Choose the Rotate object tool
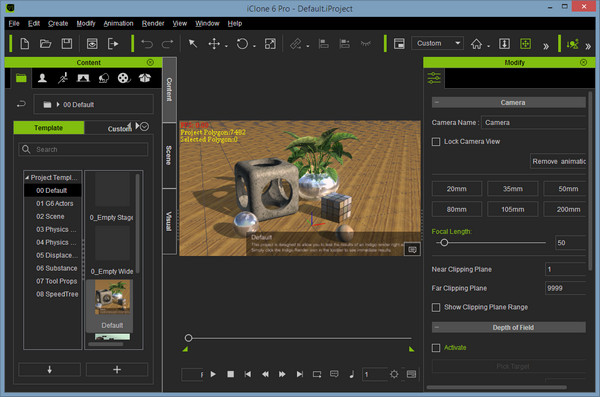600x397 pixels. (242, 44)
